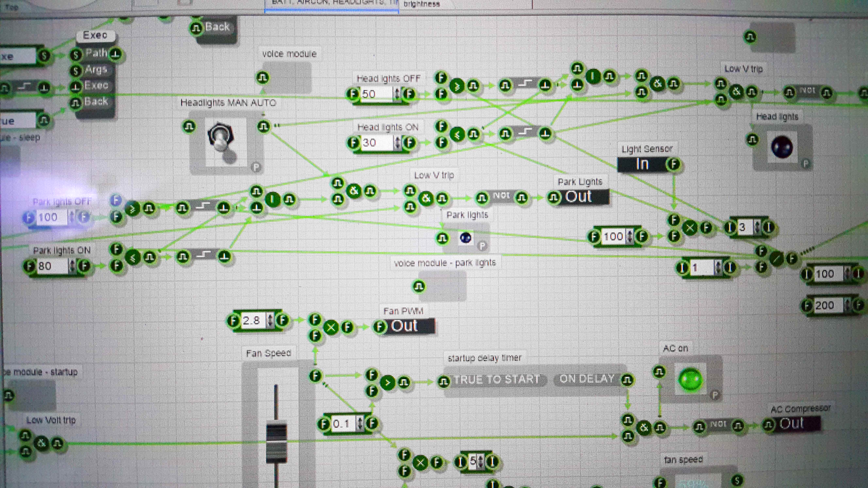The height and width of the screenshot is (488, 868).
Task: Select the greater-than comparator before startup delay timer
Action: tap(387, 383)
